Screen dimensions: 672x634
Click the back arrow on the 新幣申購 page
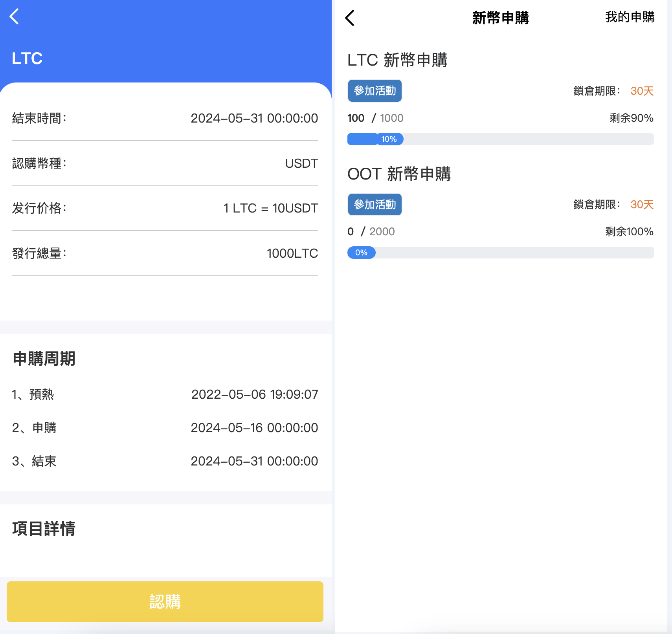350,17
